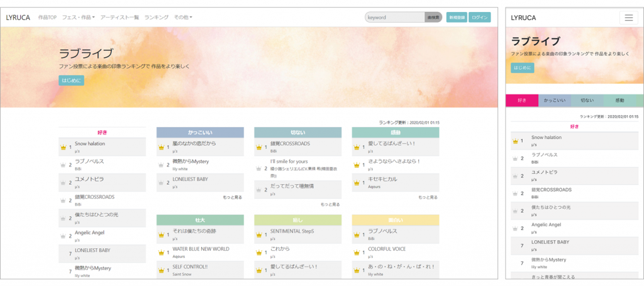
Task: Click the gold crown beside SELF CONTROL!!
Action: tap(161, 270)
